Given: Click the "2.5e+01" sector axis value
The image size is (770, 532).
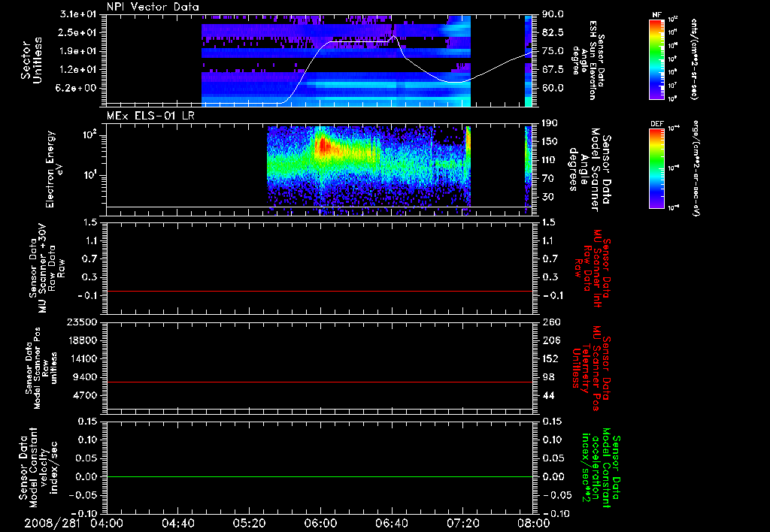Looking at the screenshot, I should [78, 32].
